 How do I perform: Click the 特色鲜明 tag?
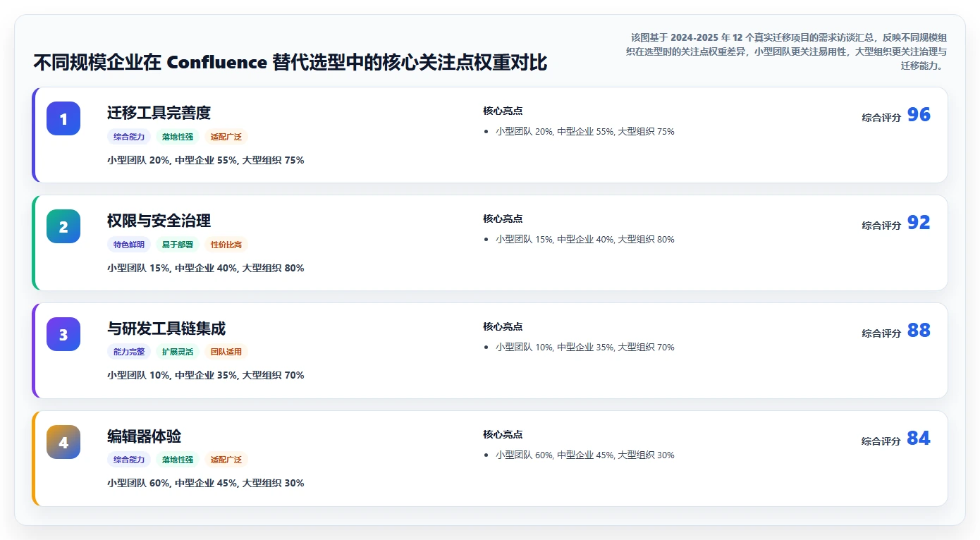[129, 245]
